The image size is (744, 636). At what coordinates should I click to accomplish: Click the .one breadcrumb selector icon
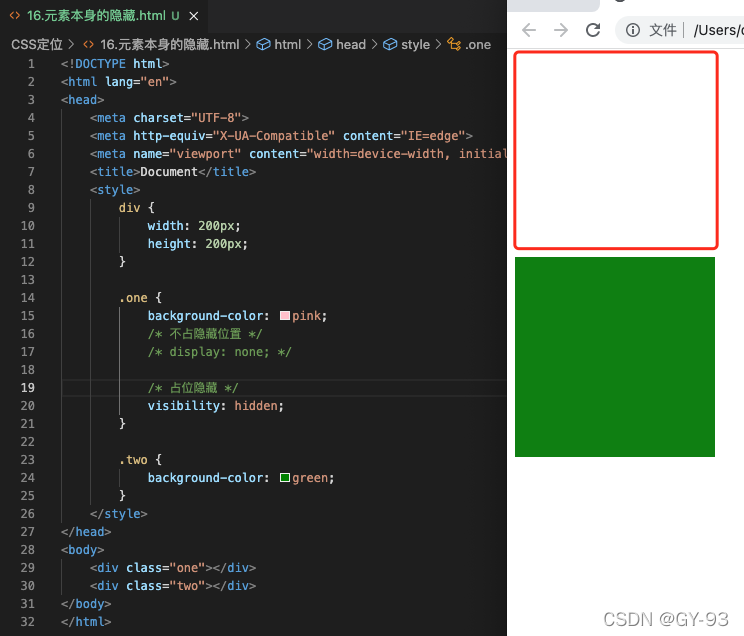point(454,44)
